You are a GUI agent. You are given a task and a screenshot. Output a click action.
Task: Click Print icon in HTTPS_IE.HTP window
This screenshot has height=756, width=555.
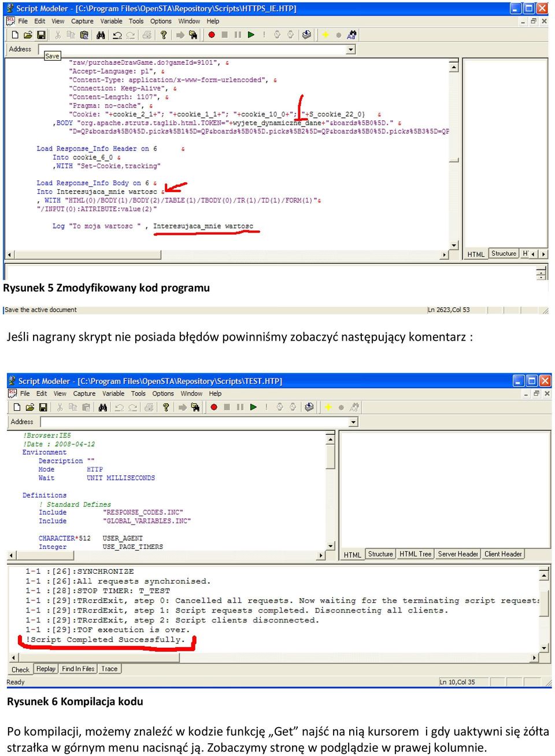(x=147, y=35)
